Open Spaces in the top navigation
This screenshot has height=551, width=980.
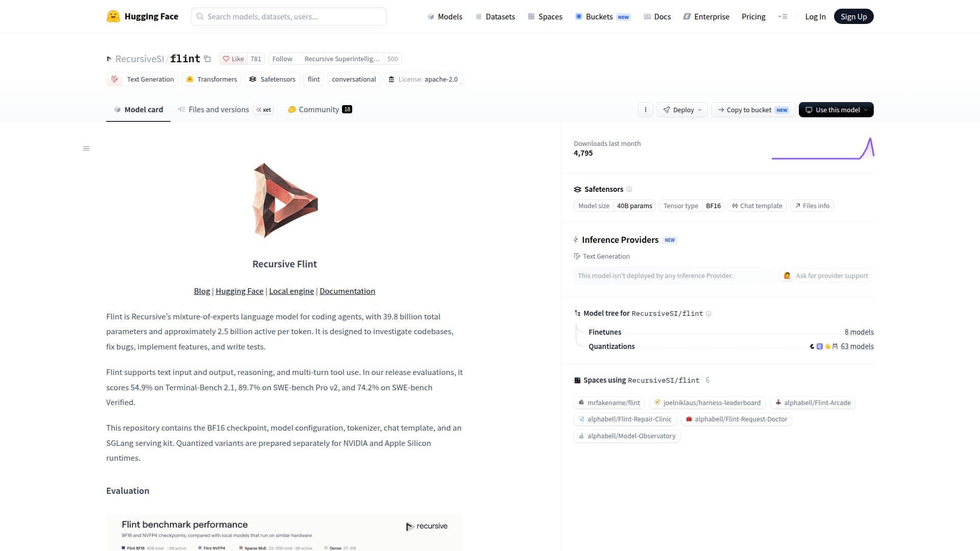[545, 16]
